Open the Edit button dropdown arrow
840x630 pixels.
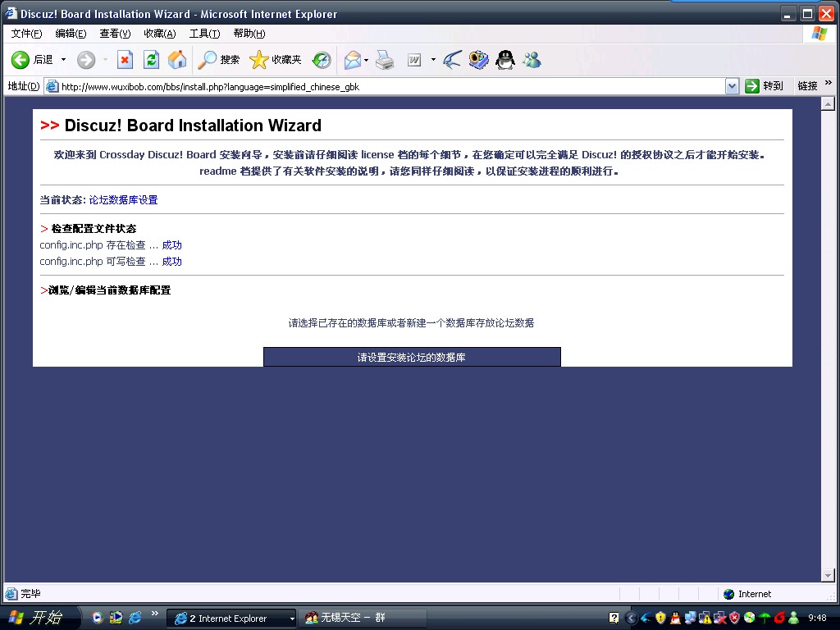[x=433, y=60]
